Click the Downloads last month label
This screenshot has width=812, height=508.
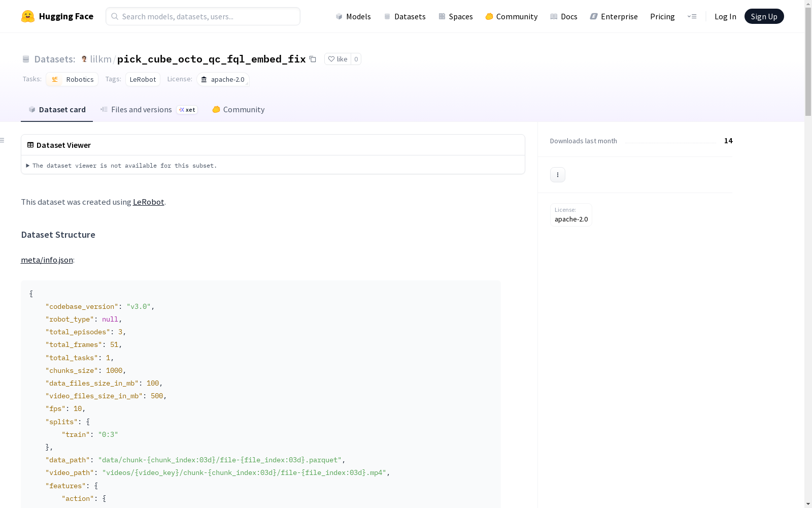tap(583, 141)
